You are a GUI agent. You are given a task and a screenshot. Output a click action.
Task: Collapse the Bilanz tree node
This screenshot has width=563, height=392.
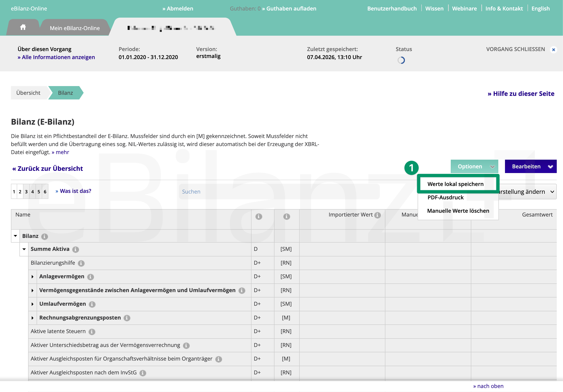coord(15,236)
